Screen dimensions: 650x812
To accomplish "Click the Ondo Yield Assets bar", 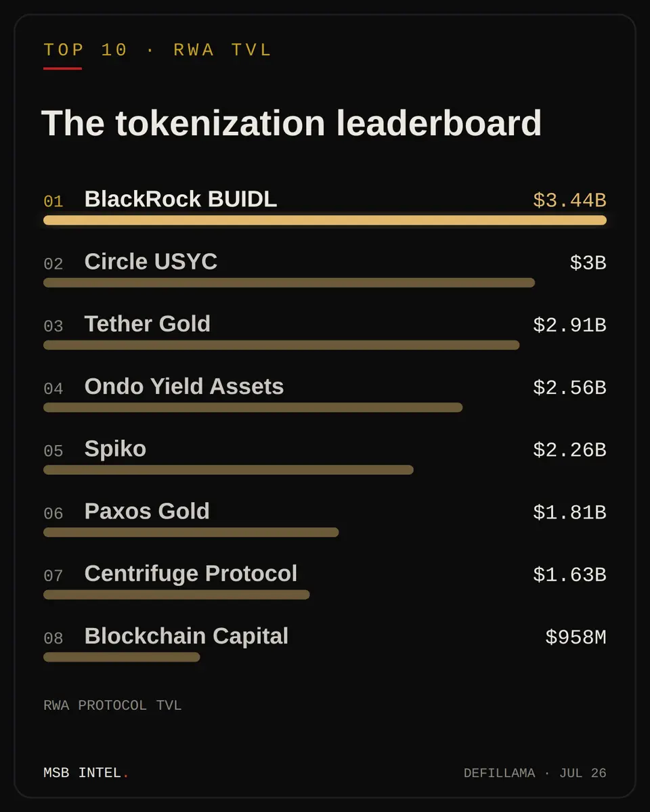I will 253,407.
